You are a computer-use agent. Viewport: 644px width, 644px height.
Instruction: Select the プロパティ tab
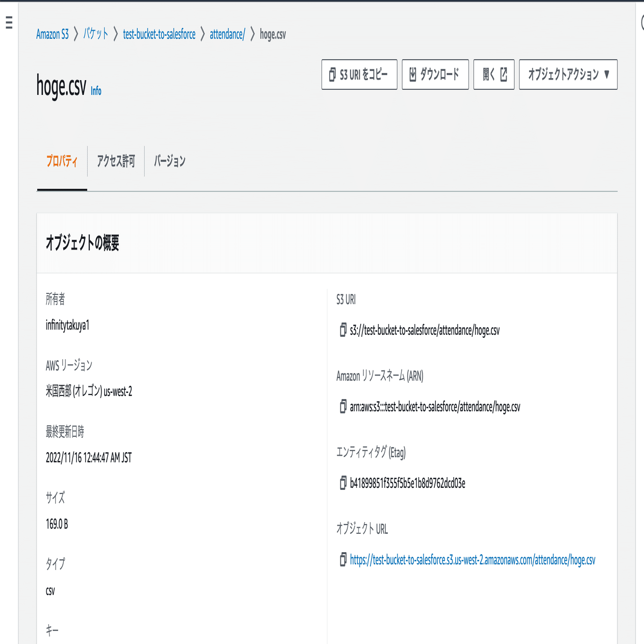pos(62,161)
